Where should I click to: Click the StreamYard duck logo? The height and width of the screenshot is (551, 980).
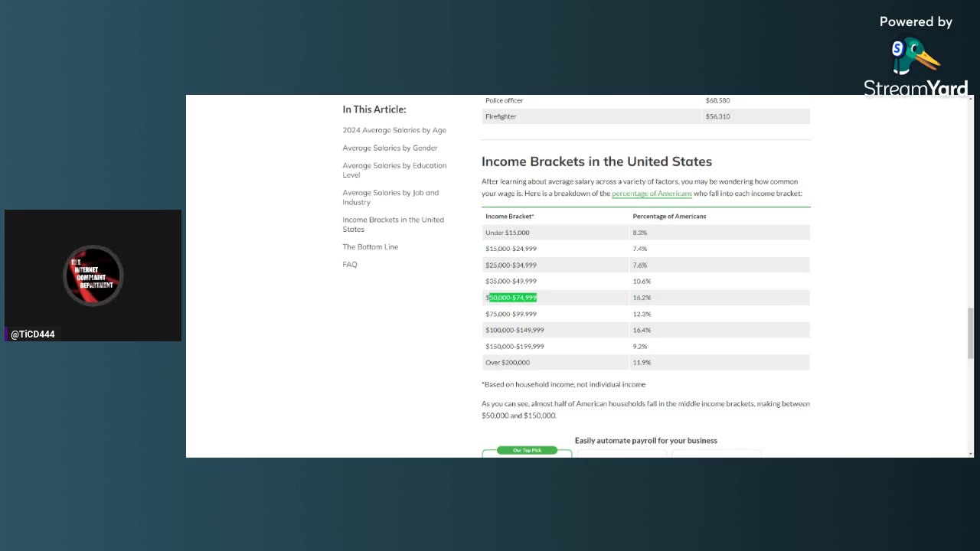[x=916, y=57]
